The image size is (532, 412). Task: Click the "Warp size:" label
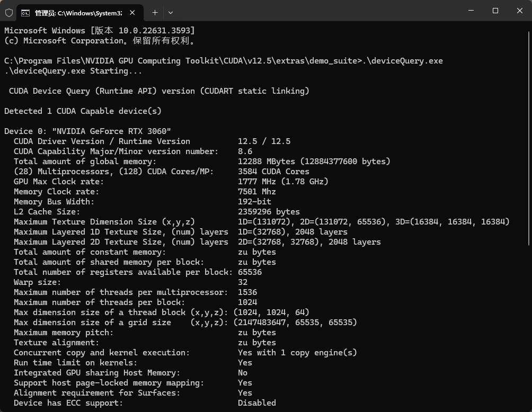tap(37, 282)
